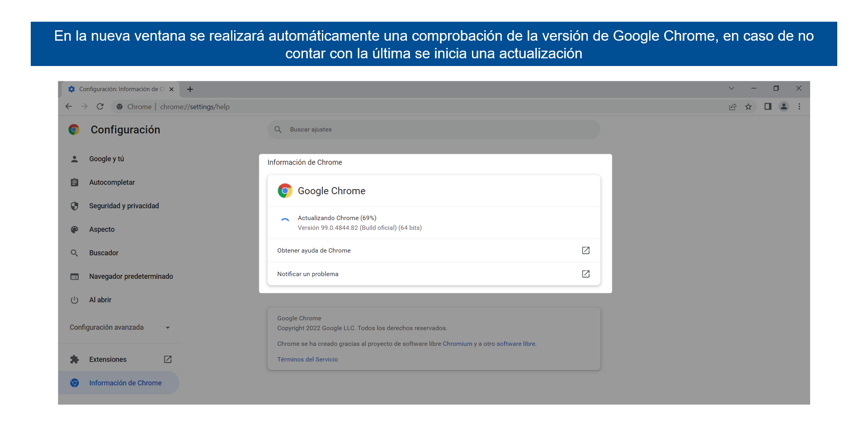Open the software libre link
The height and width of the screenshot is (434, 868).
(516, 344)
